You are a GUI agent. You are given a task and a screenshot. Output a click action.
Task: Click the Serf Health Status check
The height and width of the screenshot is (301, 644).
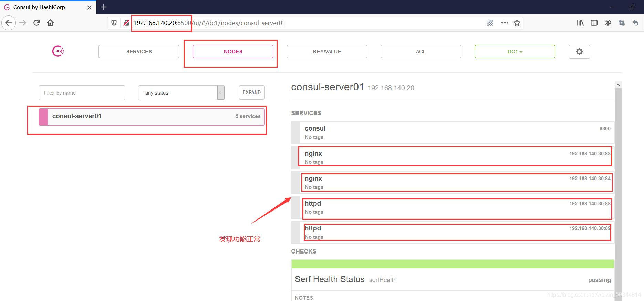[453, 279]
